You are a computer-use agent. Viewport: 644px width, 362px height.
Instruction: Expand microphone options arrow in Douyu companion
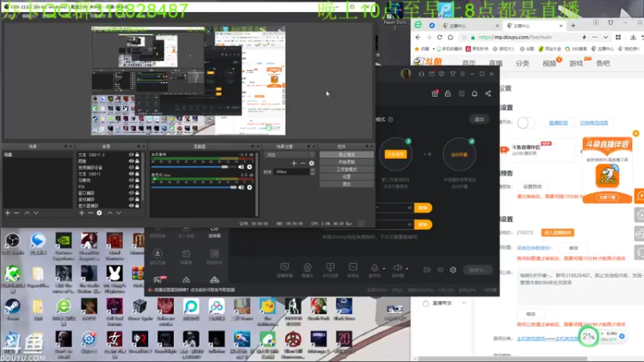[x=384, y=269]
